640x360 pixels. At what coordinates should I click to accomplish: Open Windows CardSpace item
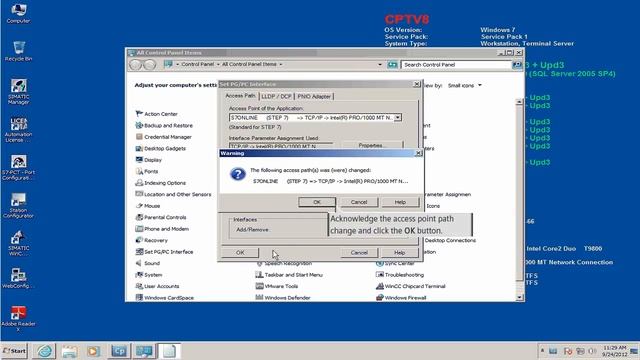pos(165,298)
